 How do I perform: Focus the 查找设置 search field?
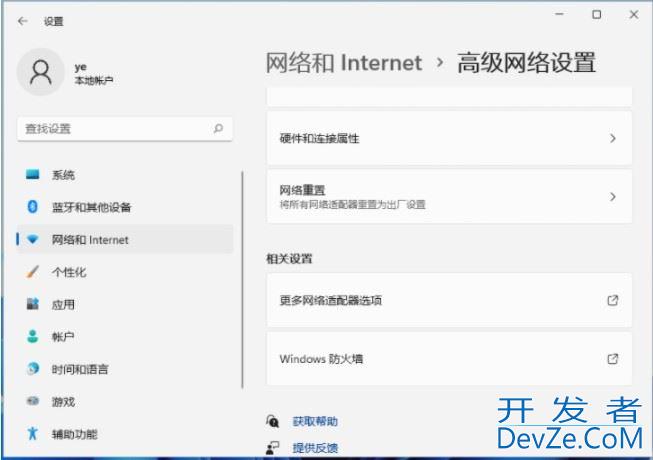coord(125,129)
